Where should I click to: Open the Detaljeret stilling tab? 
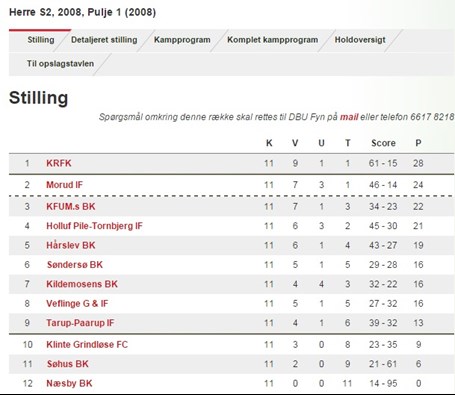104,40
